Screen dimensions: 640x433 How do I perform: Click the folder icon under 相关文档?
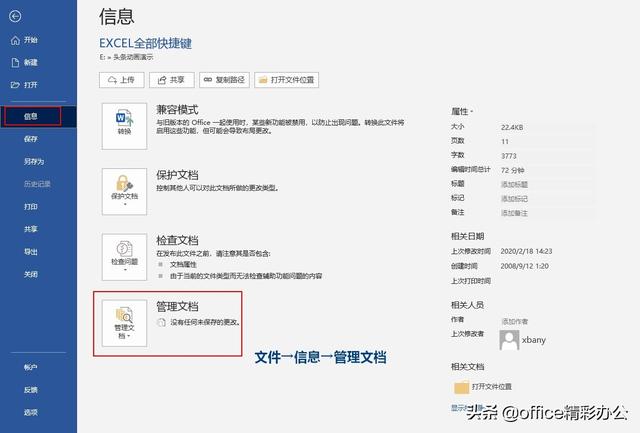coord(462,387)
